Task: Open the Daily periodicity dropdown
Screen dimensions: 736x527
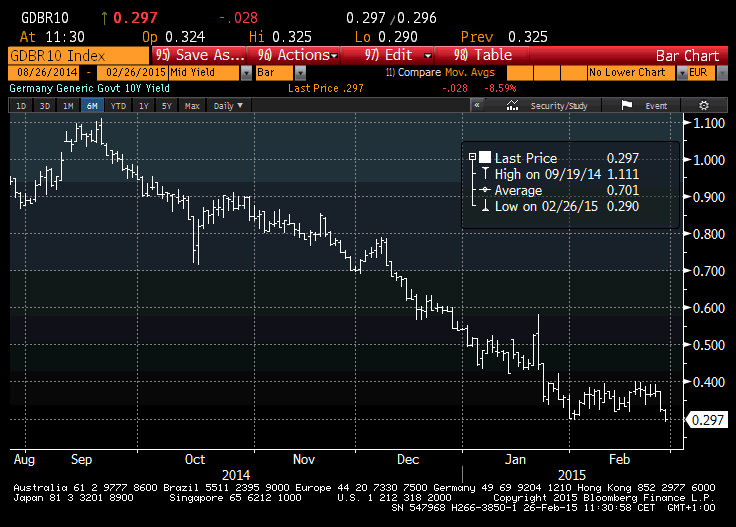Action: pos(228,106)
